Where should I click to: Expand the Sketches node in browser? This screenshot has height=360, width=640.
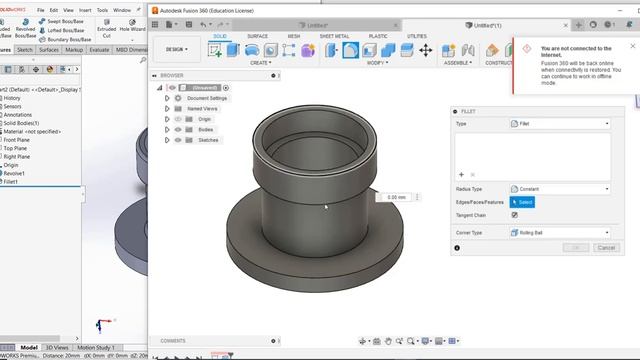pyautogui.click(x=167, y=140)
